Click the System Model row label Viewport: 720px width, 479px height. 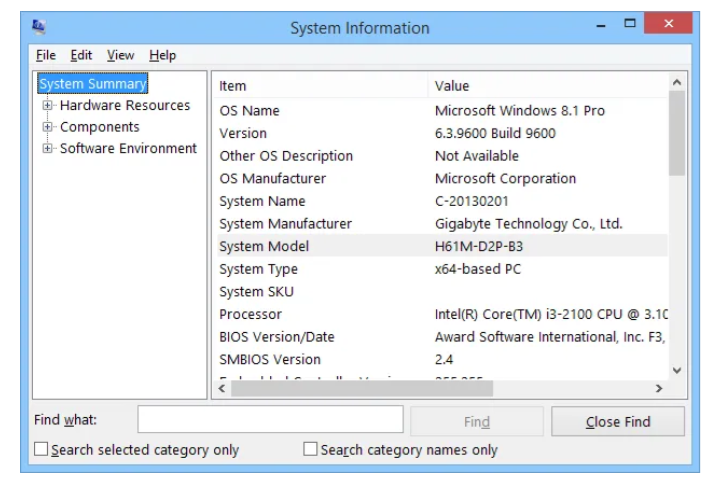[264, 246]
